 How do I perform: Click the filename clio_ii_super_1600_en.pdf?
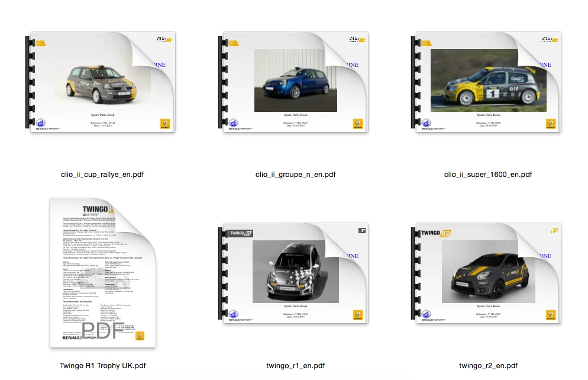point(488,175)
